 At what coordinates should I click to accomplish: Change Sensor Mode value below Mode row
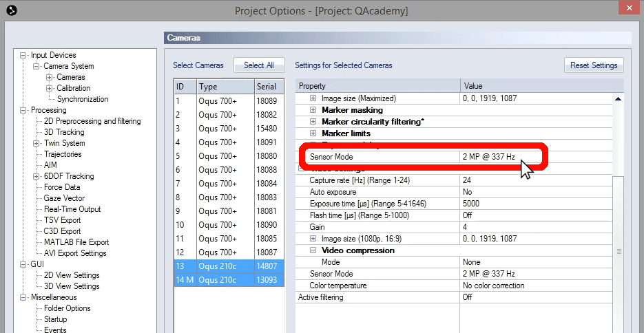536,274
